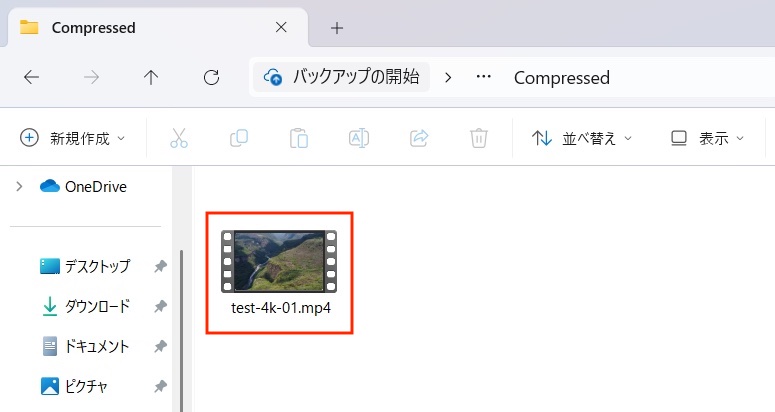Open the 並べ替え sort dropdown
This screenshot has height=412, width=775.
[582, 138]
